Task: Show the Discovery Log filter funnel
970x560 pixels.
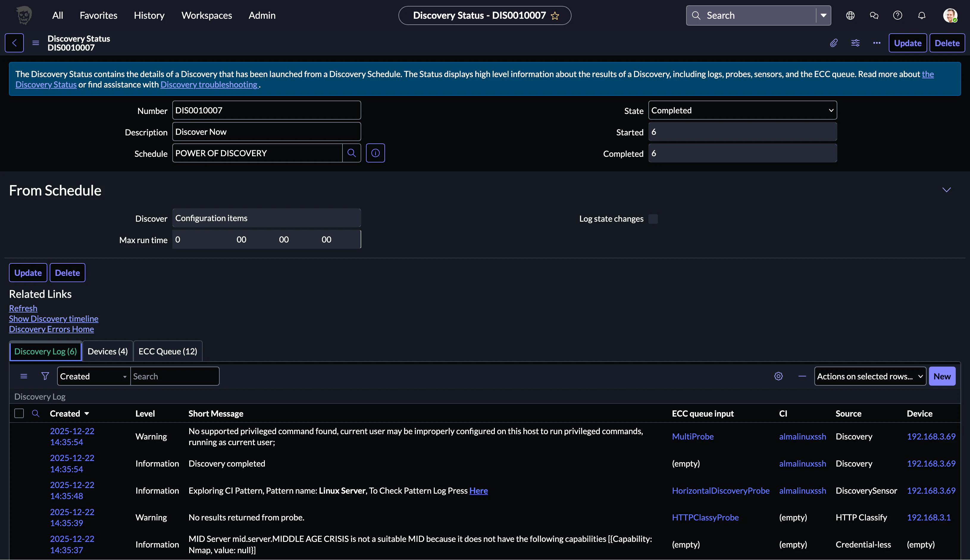Action: (45, 376)
